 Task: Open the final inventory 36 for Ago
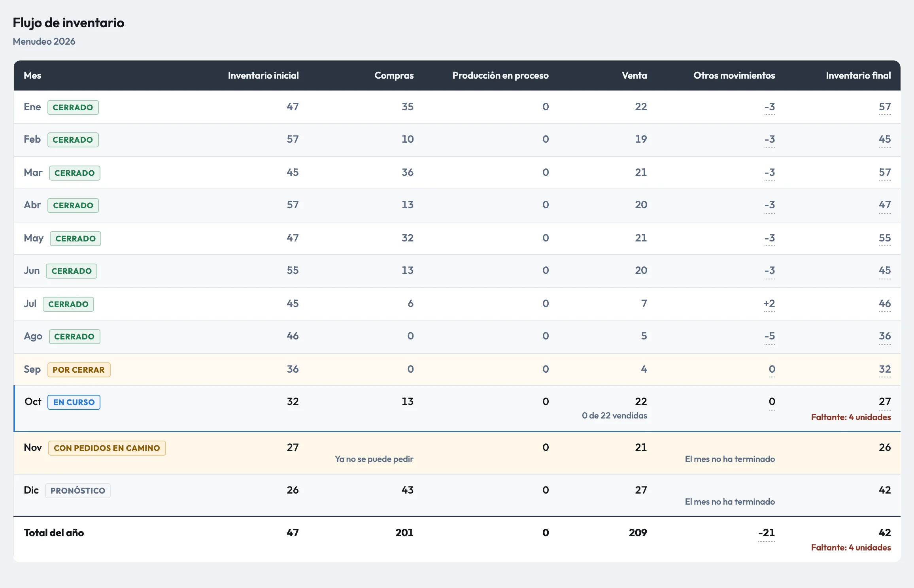coord(885,336)
